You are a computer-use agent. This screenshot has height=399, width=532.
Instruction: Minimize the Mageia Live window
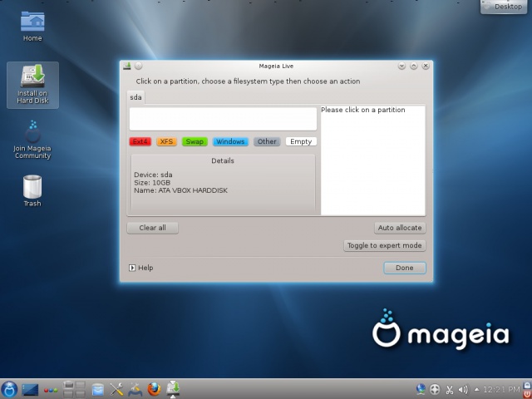pyautogui.click(x=401, y=66)
